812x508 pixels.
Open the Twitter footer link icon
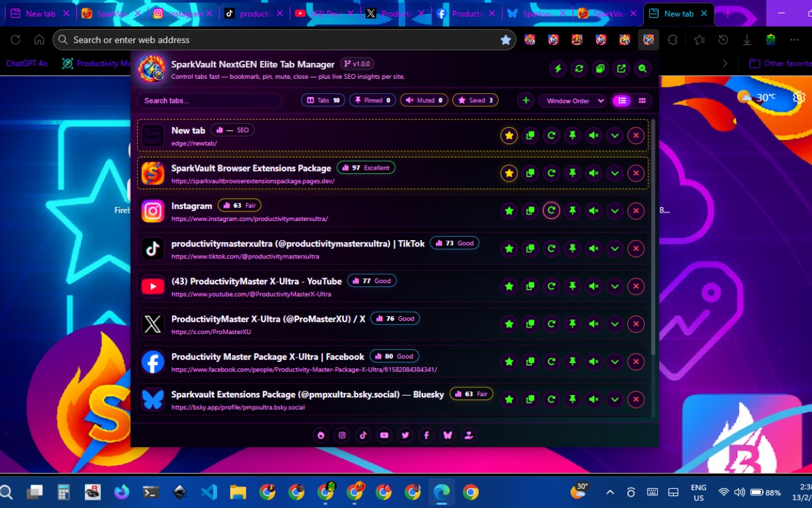[x=405, y=435]
